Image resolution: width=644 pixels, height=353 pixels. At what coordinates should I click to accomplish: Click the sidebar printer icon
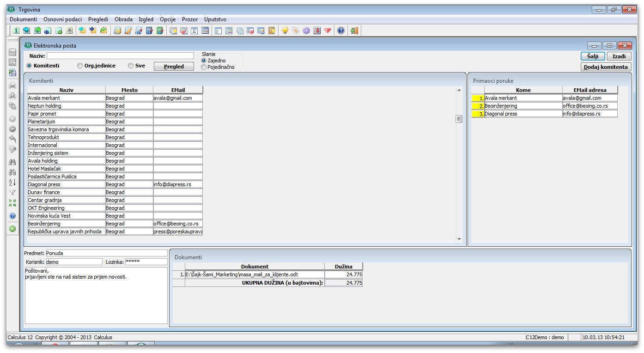click(x=12, y=85)
